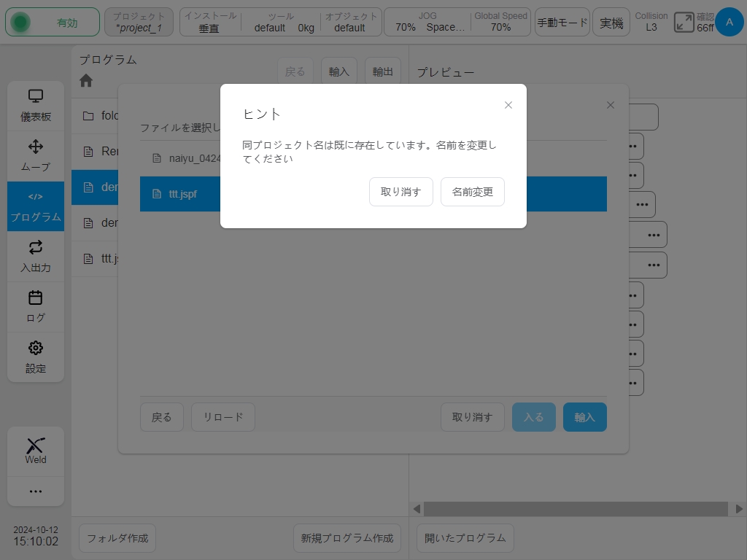Click the 新規プログラム作成 button
747x560 pixels.
click(347, 538)
